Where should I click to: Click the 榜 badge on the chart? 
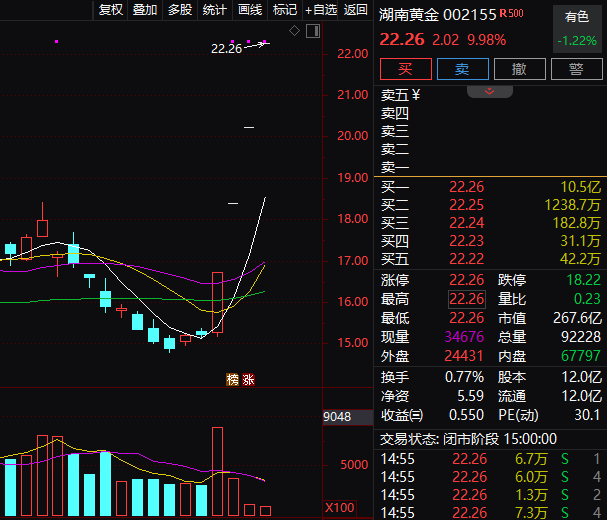pos(233,379)
